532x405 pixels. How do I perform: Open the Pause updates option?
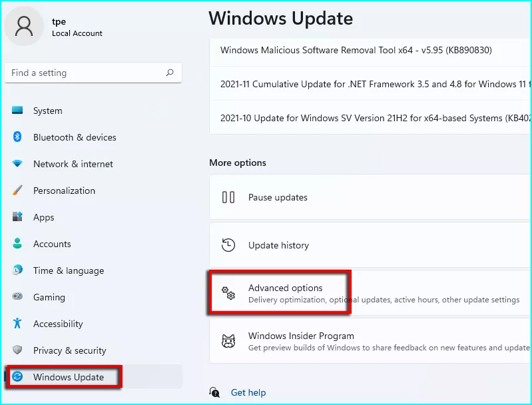370,197
